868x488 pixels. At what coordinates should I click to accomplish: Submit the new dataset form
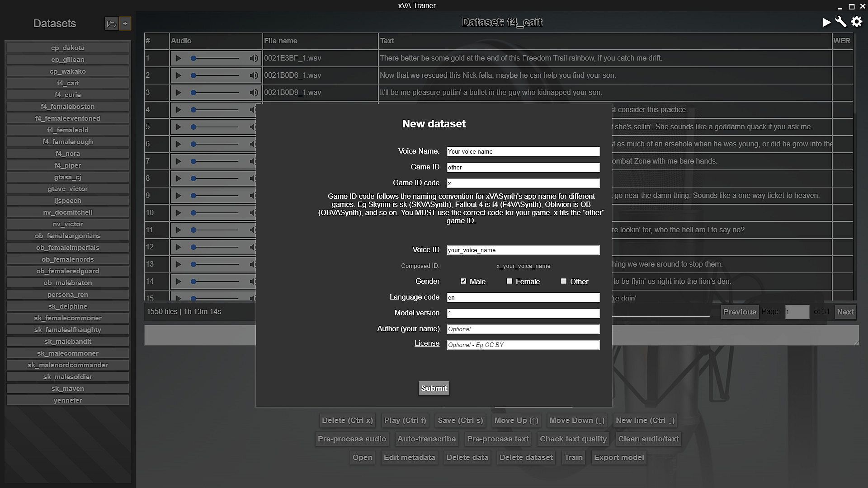point(434,388)
